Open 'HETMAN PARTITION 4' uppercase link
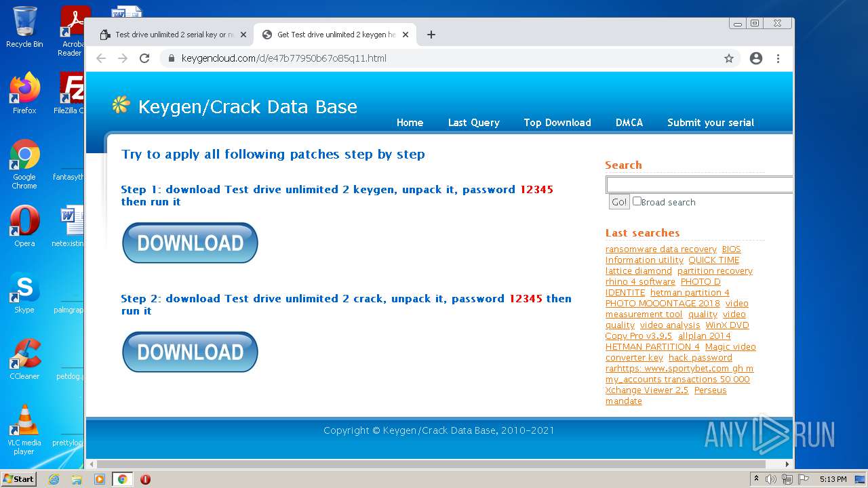Viewport: 868px width, 488px height. [x=652, y=347]
